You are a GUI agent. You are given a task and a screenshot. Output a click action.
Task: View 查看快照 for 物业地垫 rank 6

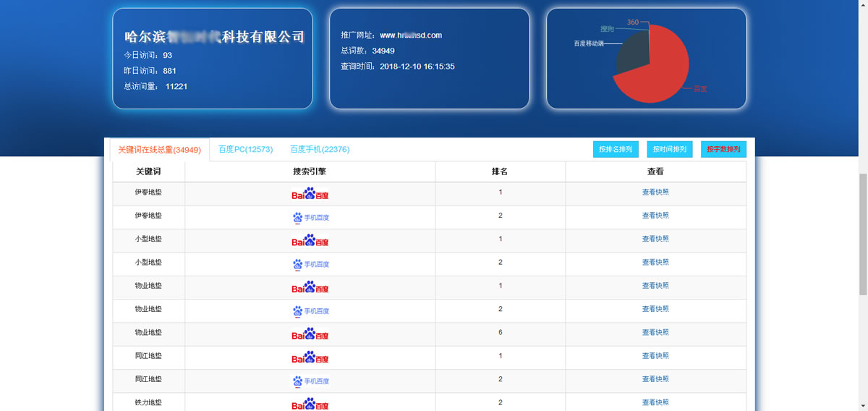point(655,333)
